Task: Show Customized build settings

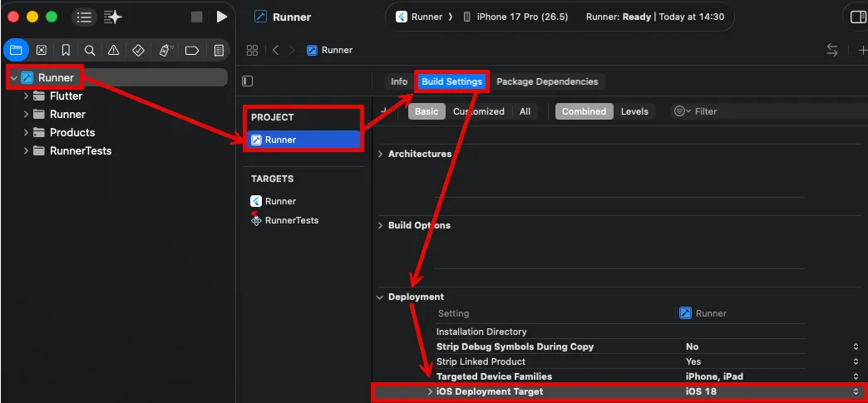Action: tap(478, 111)
